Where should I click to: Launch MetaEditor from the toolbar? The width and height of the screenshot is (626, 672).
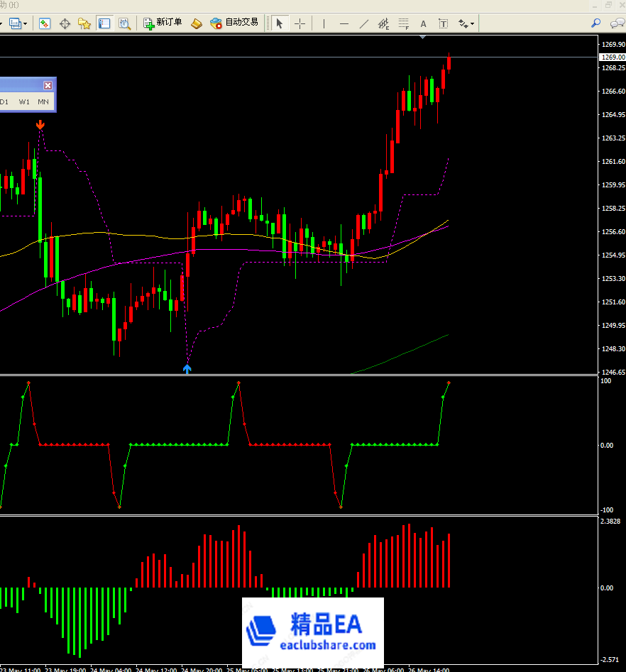point(197,23)
